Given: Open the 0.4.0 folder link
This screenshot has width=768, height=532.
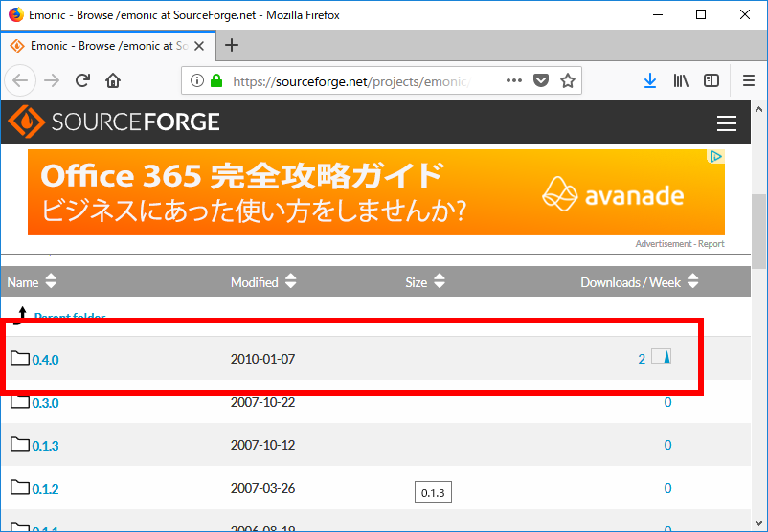Looking at the screenshot, I should click(x=45, y=360).
